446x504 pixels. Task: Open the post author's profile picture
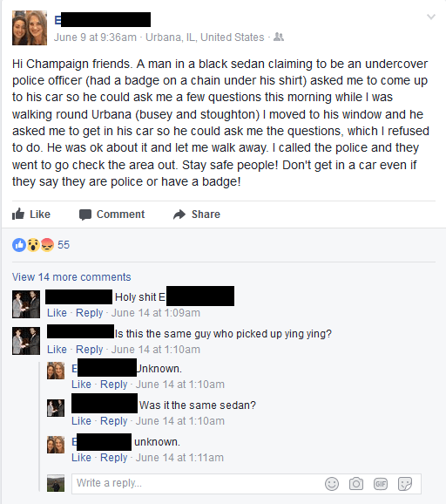(30, 28)
